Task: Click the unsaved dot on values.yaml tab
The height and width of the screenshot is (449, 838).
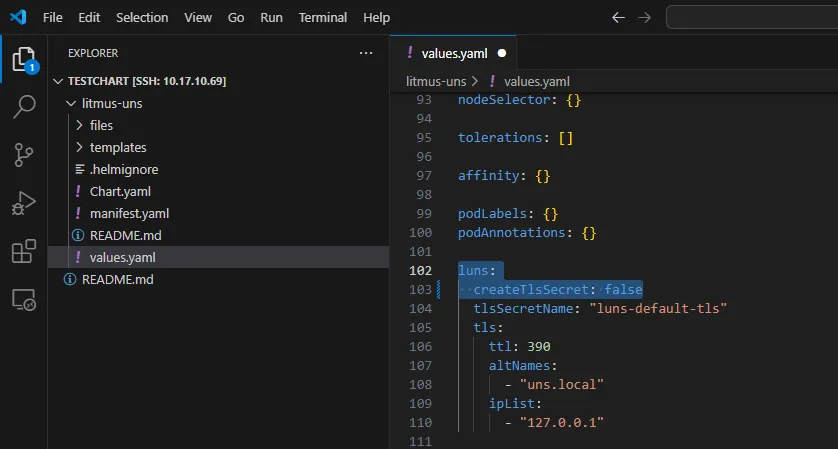Action: tap(502, 53)
